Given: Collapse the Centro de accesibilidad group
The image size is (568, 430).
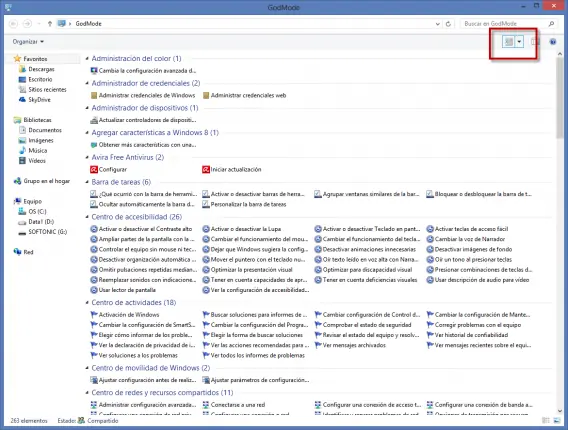Looking at the screenshot, I should (87, 217).
